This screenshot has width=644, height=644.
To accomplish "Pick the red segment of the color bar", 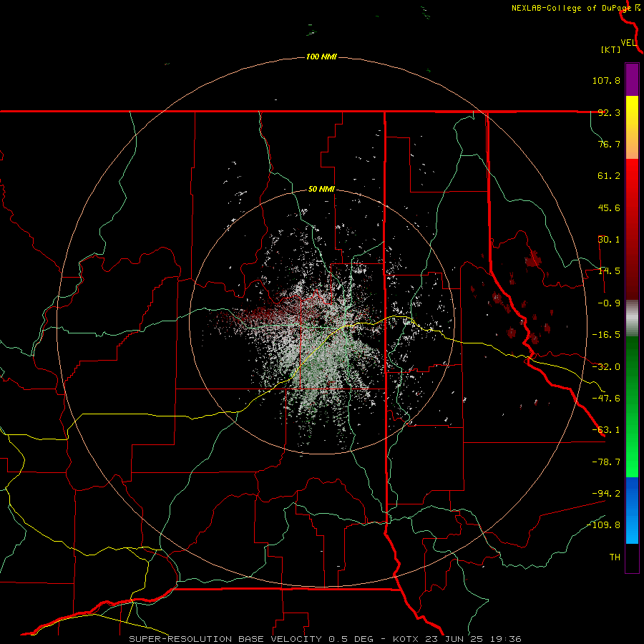I will point(632,229).
